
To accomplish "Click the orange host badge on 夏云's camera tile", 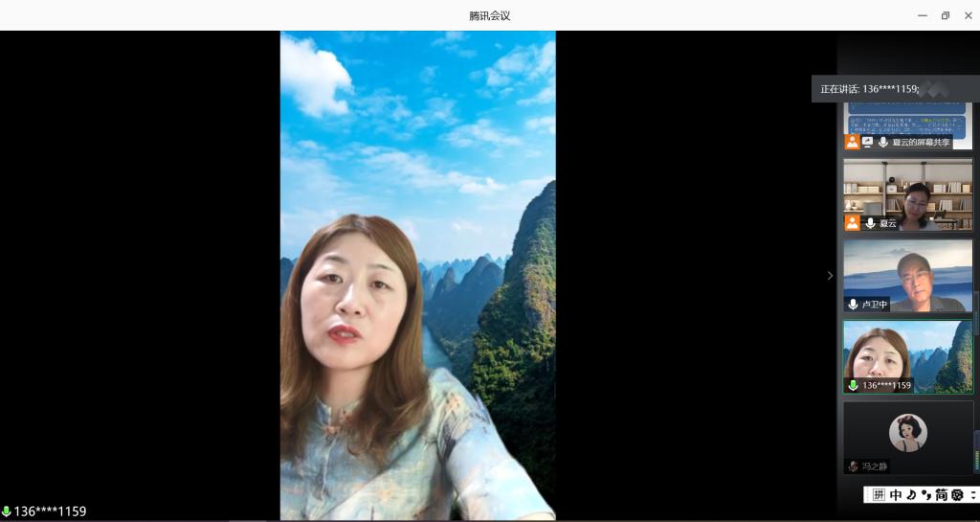I will click(x=852, y=222).
